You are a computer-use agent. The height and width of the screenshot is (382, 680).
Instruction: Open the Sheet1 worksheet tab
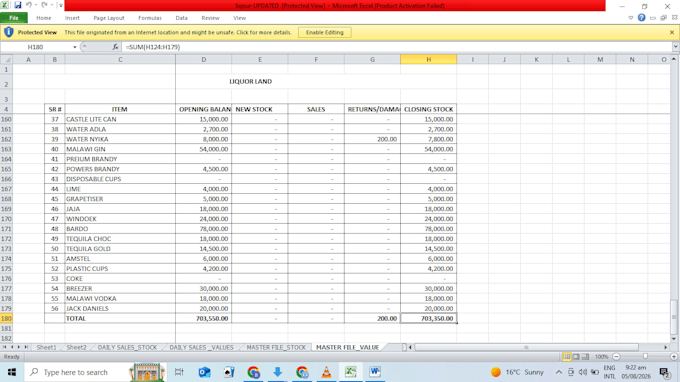(x=46, y=347)
